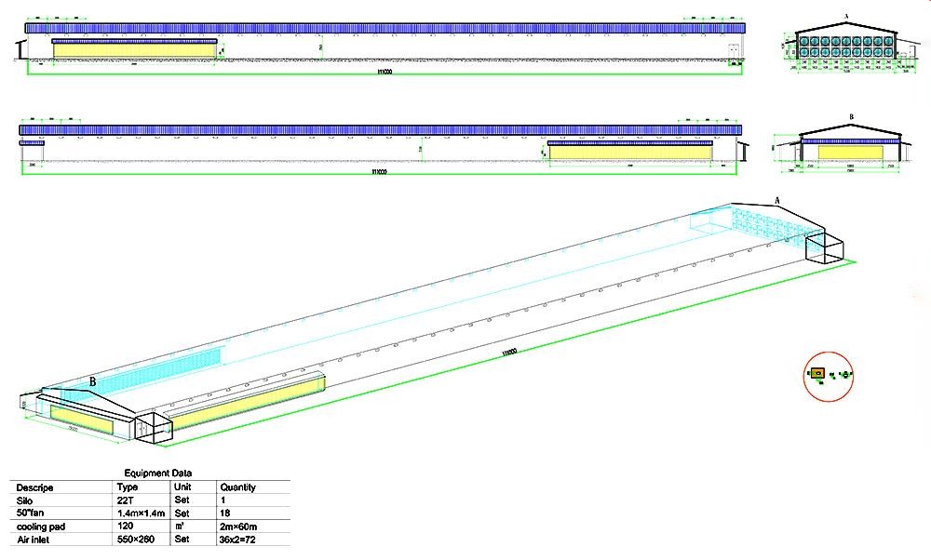Select the "Descripe" column header
931x560 pixels.
[x=34, y=487]
